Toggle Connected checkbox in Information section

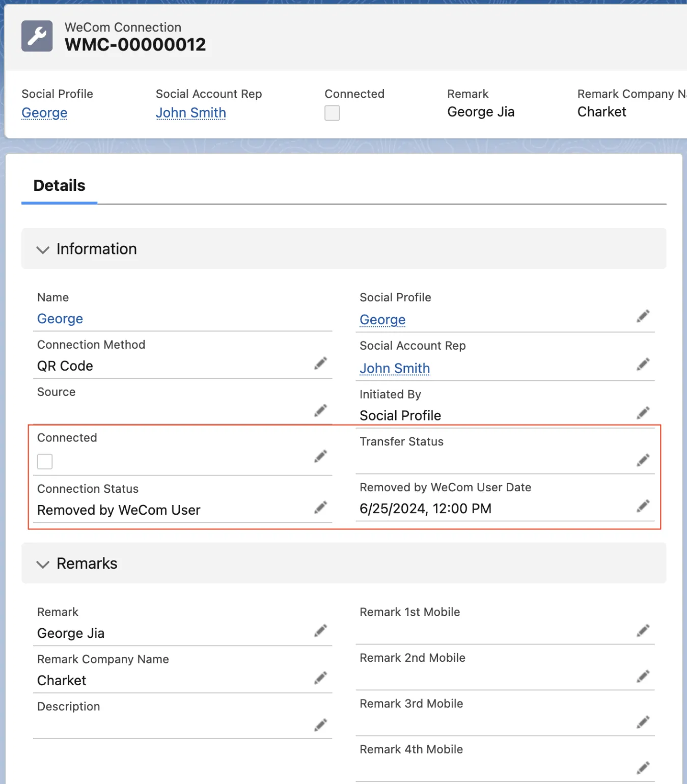[x=45, y=462]
